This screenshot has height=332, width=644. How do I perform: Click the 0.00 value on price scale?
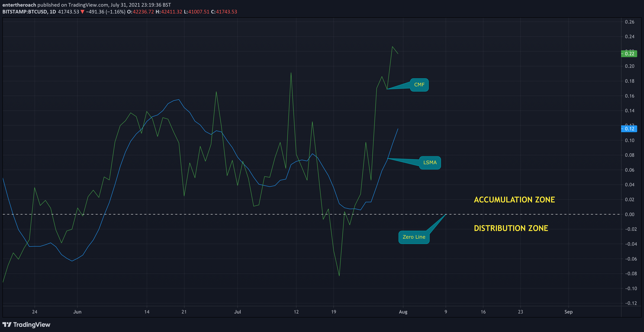click(x=630, y=214)
